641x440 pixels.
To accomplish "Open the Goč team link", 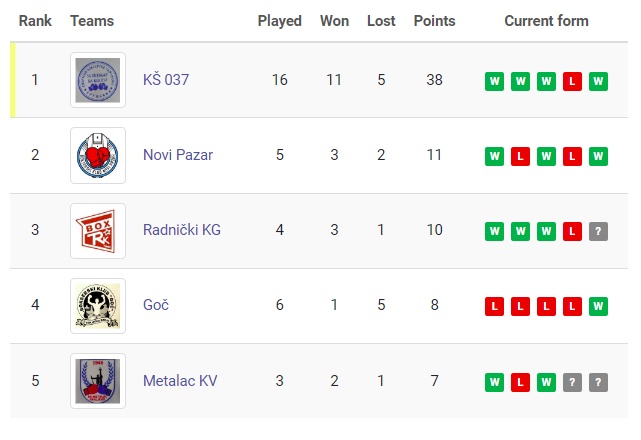I will click(x=156, y=305).
